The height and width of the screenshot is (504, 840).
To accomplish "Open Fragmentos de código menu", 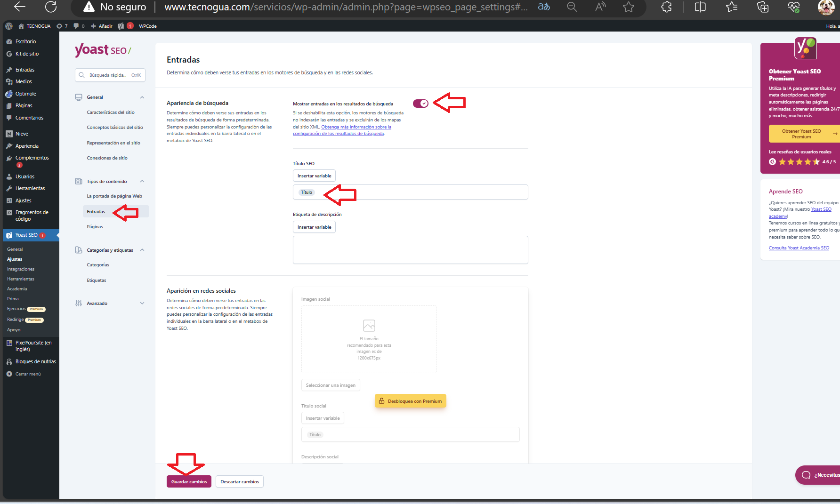I will 32,216.
